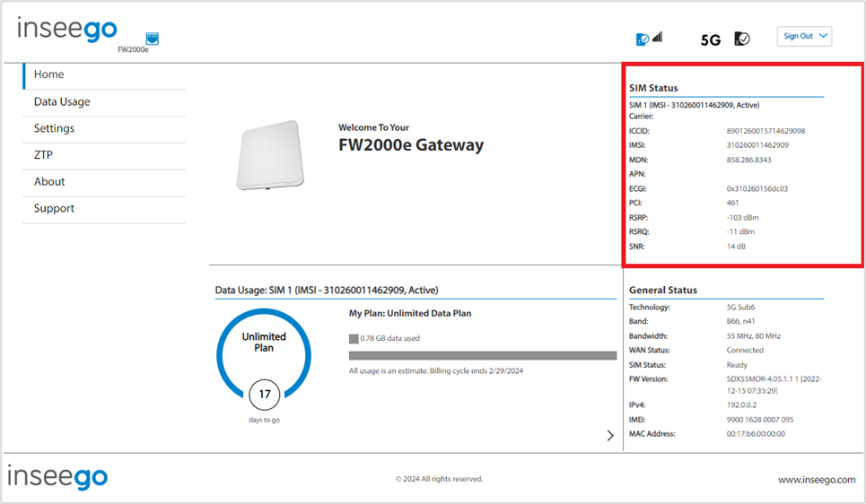Open the Support page
The image size is (866, 504).
104,209
